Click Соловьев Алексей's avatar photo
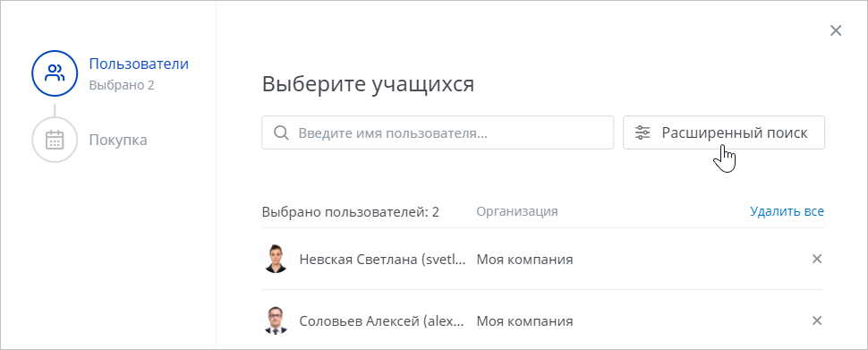 click(x=276, y=320)
